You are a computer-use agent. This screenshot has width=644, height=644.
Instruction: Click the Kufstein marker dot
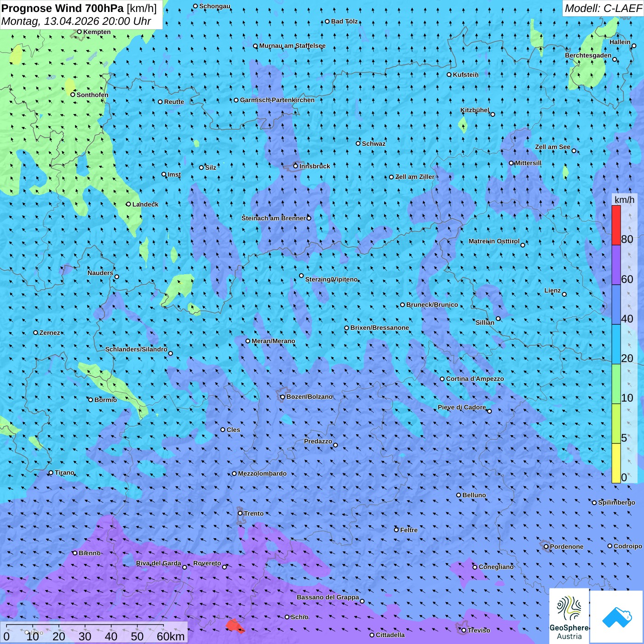click(x=449, y=75)
